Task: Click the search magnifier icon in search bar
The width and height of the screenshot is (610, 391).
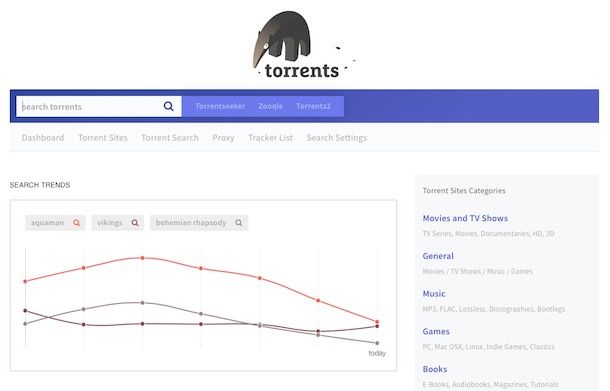Action: click(x=168, y=106)
